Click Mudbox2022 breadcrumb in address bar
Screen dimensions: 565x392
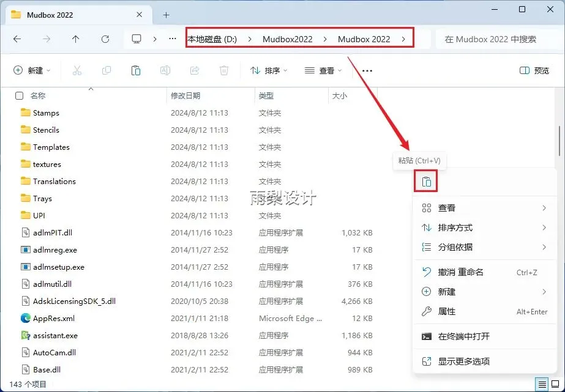click(x=288, y=39)
